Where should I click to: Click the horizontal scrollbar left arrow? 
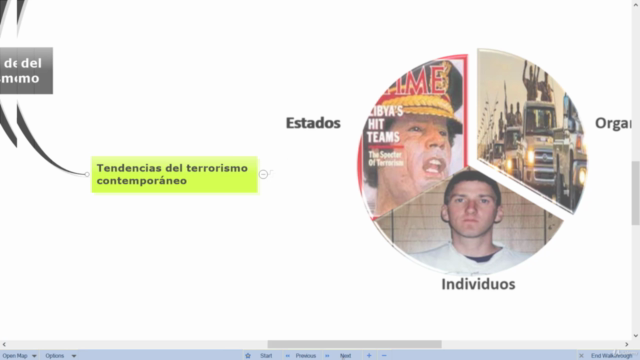coord(4,344)
